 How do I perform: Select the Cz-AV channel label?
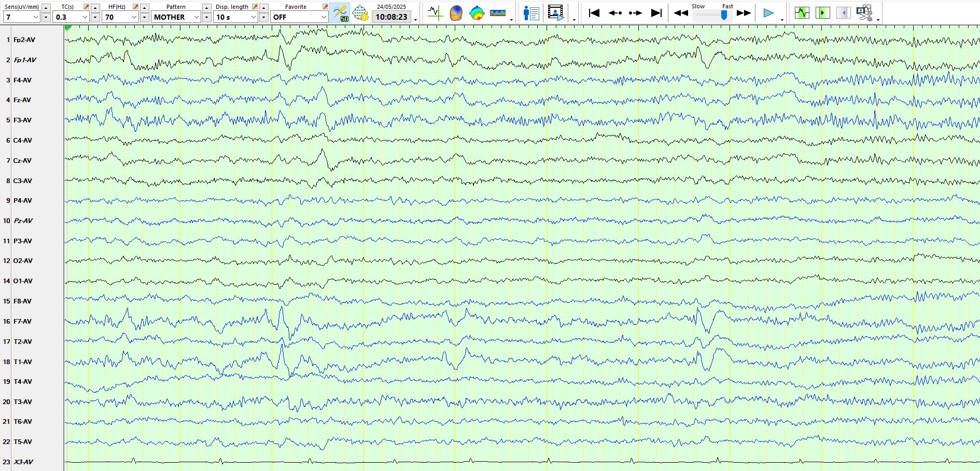click(22, 160)
